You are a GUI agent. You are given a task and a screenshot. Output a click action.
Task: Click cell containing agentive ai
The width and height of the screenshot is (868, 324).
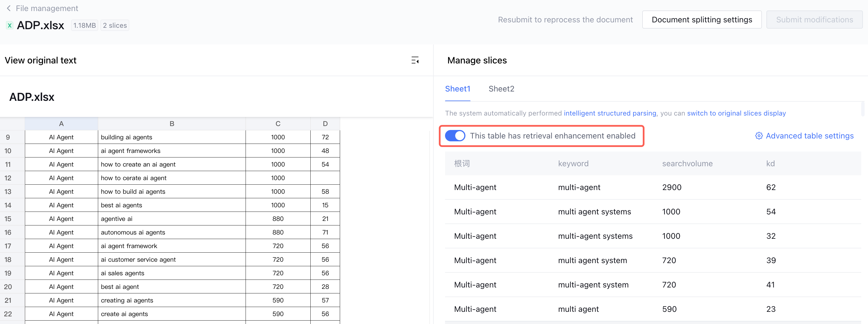tap(117, 219)
